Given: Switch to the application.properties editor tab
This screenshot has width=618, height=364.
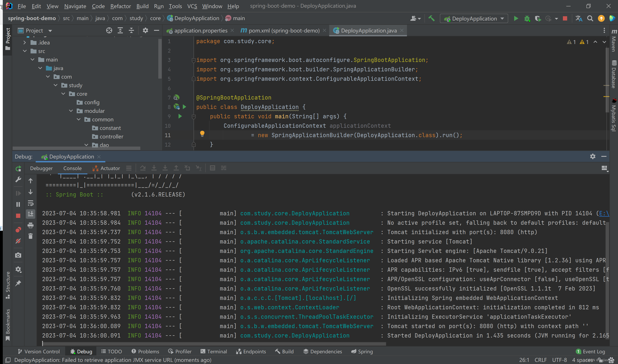Looking at the screenshot, I should (x=200, y=31).
